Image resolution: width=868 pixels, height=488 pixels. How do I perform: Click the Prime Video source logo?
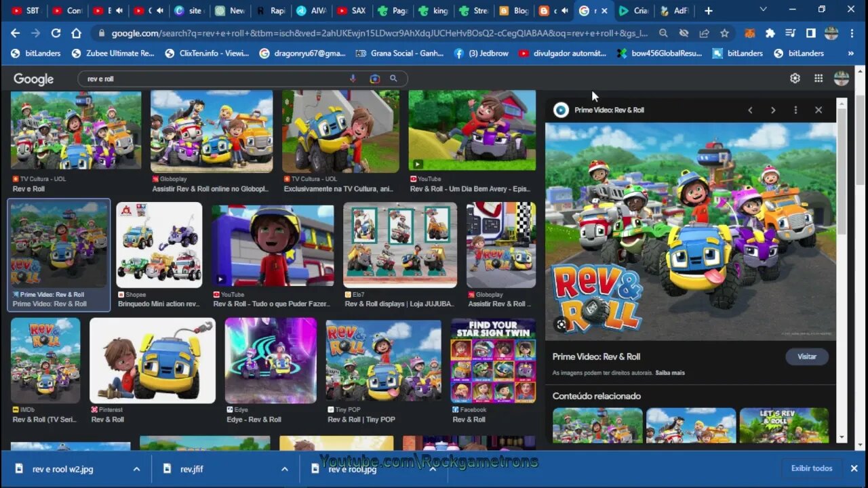point(561,110)
